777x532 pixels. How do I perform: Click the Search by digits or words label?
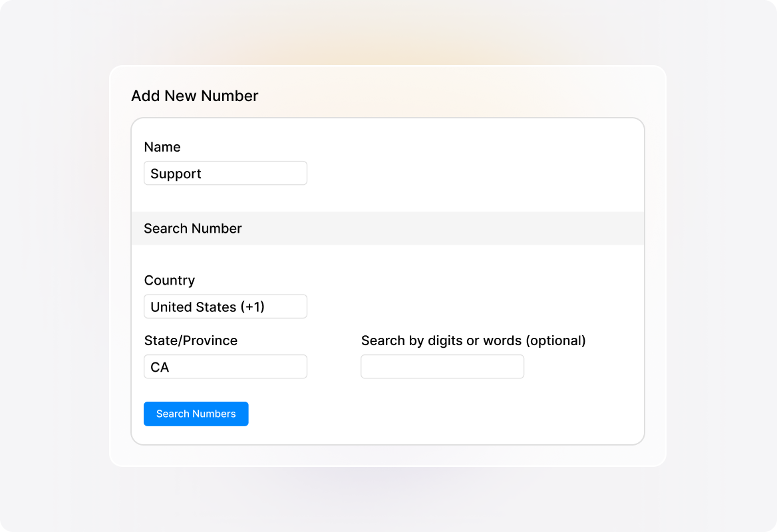click(x=473, y=340)
